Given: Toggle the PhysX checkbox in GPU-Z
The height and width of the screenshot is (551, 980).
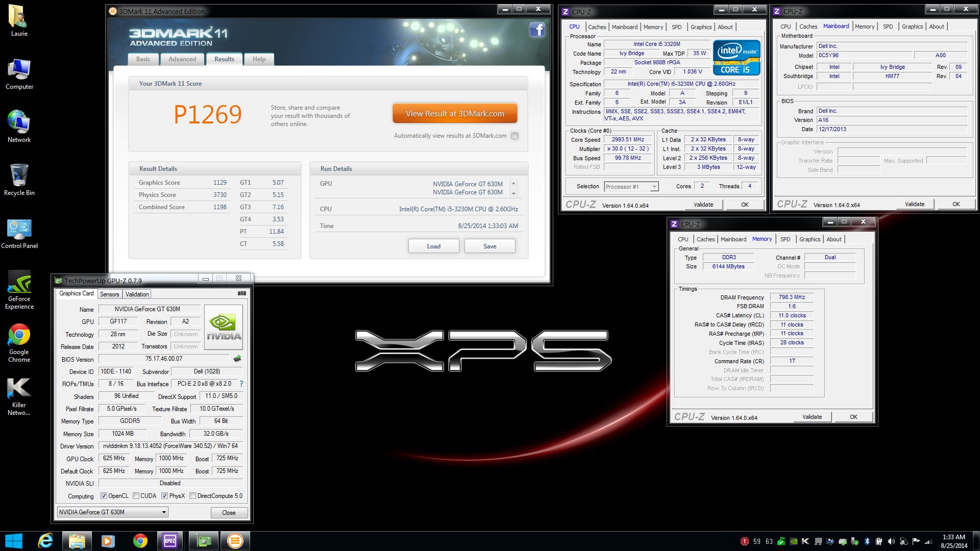Looking at the screenshot, I should (165, 496).
